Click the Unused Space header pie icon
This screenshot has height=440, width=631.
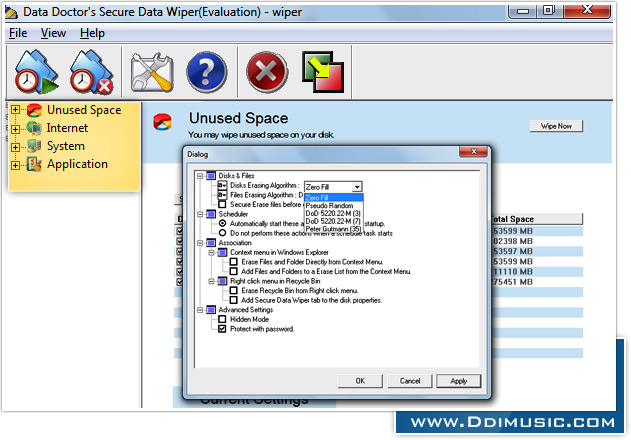pyautogui.click(x=162, y=122)
